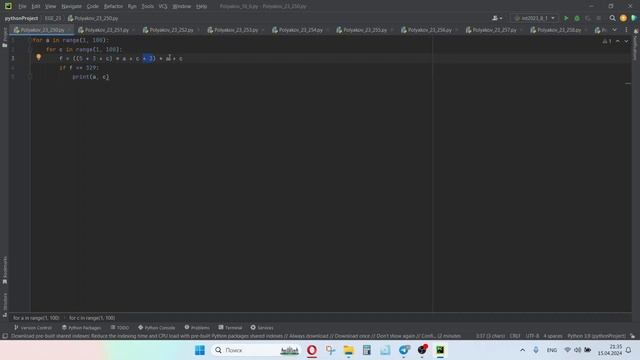This screenshot has height=360, width=640.
Task: Toggle tool window bars icon in status bar corner
Action: point(5,336)
